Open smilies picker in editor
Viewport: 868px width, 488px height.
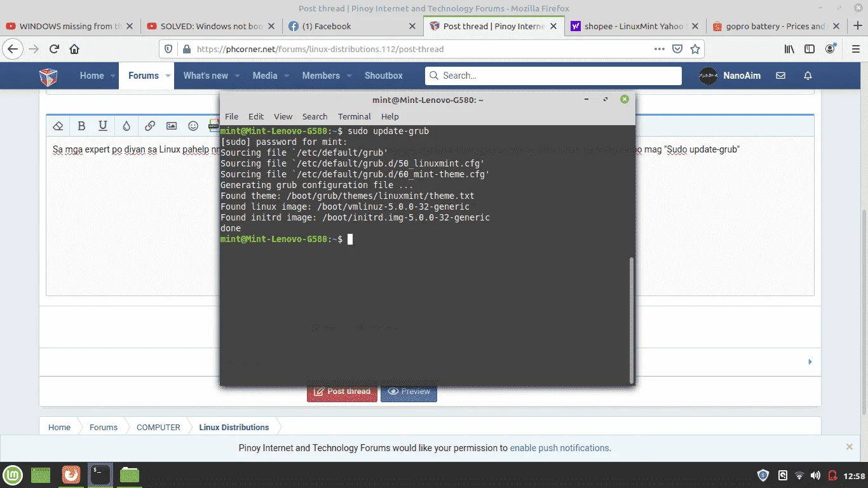pyautogui.click(x=193, y=126)
